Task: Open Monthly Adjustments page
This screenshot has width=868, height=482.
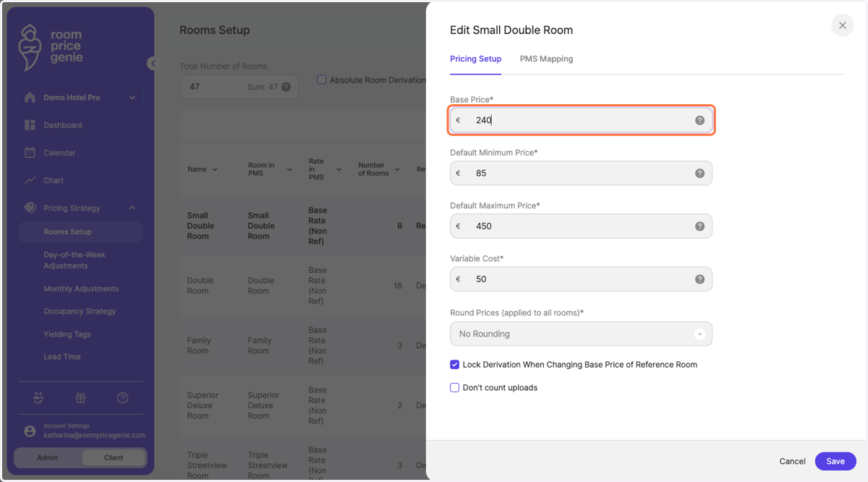Action: [81, 289]
